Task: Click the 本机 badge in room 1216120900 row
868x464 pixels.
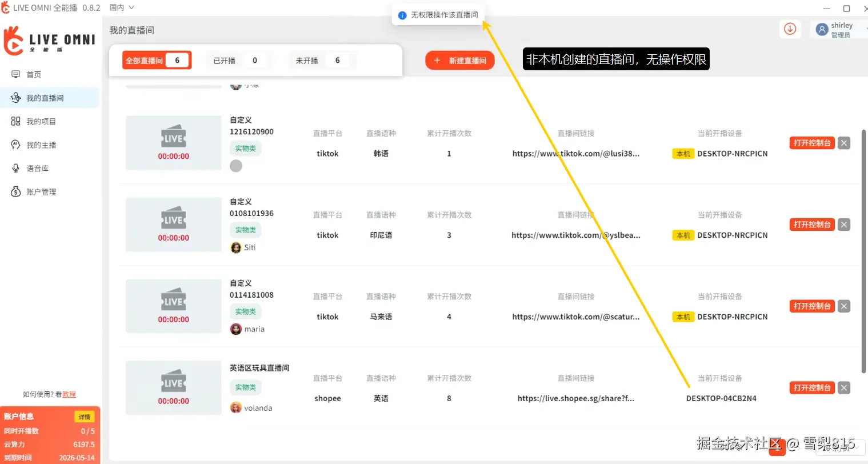Action: (x=683, y=154)
